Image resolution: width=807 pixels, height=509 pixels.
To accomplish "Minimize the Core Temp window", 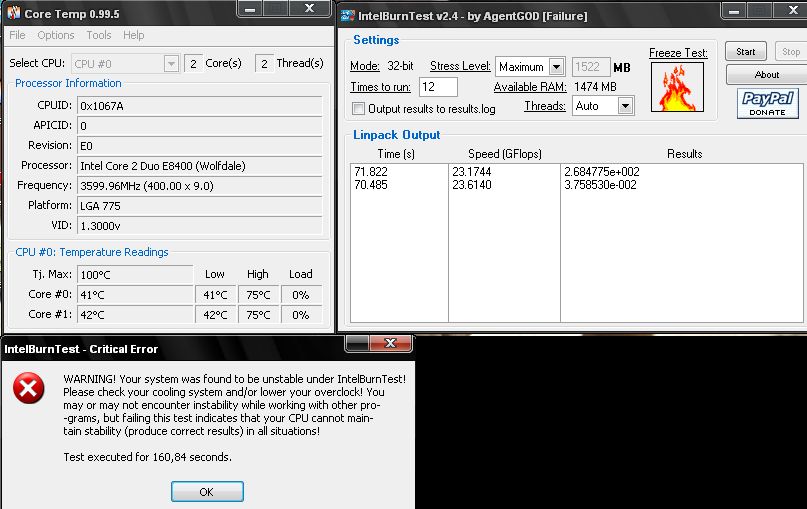I will coord(250,9).
